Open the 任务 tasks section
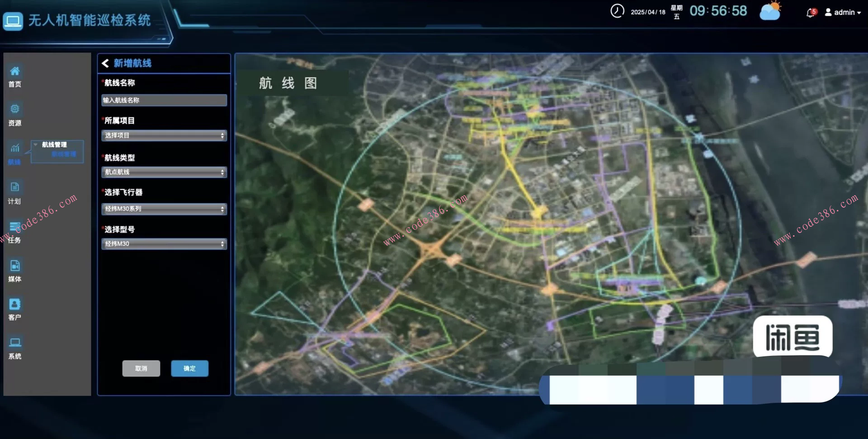The width and height of the screenshot is (868, 439). tap(15, 232)
